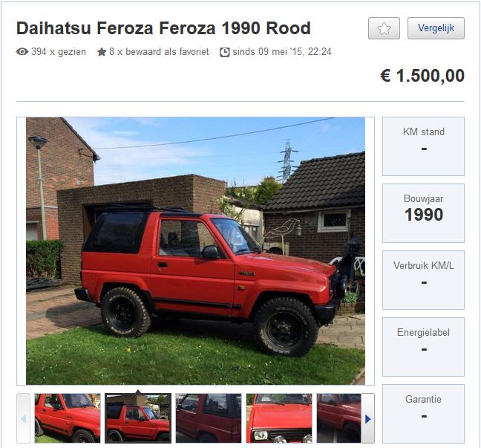Select the second highlighted side-view thumbnail

pos(138,418)
